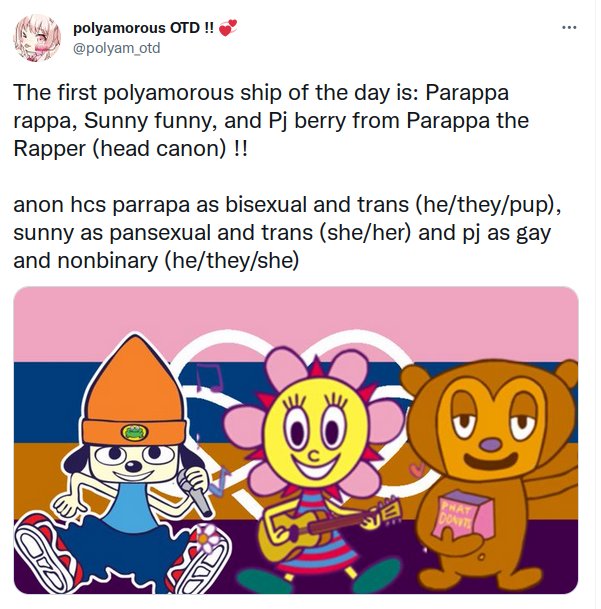Open the tweet's three-dot more menu
This screenshot has height=609, width=601.
(569, 29)
